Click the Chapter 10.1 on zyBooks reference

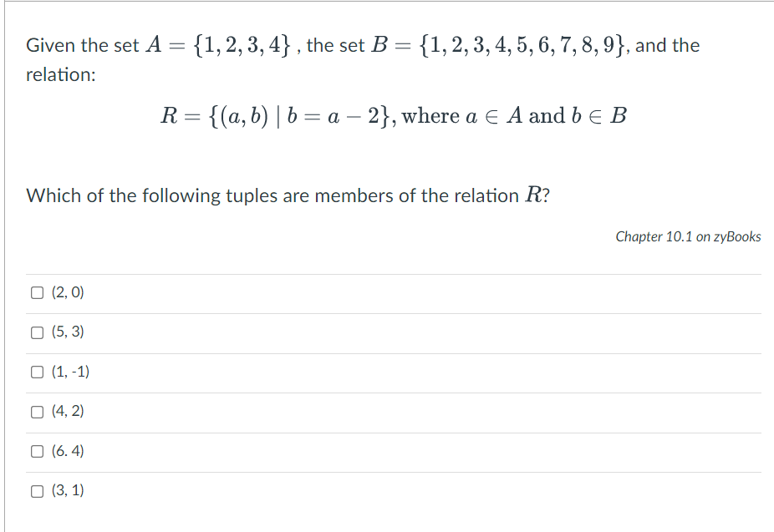[x=687, y=237]
